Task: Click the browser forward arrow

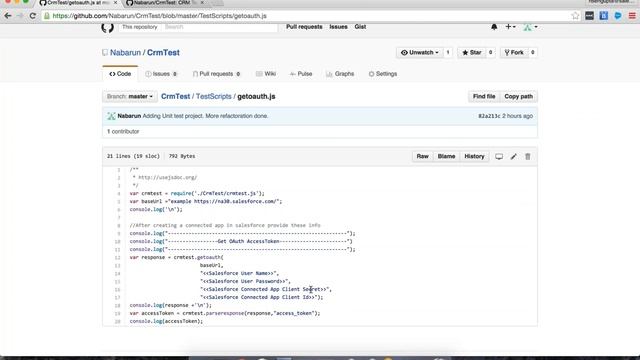Action: (20, 16)
